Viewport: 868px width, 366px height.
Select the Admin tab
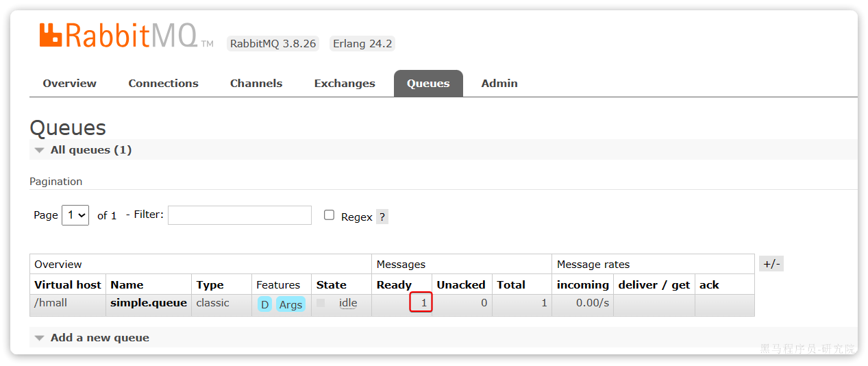[499, 84]
